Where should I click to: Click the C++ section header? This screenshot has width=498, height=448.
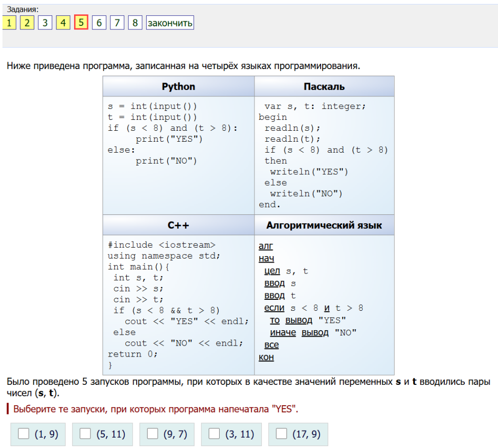[178, 225]
